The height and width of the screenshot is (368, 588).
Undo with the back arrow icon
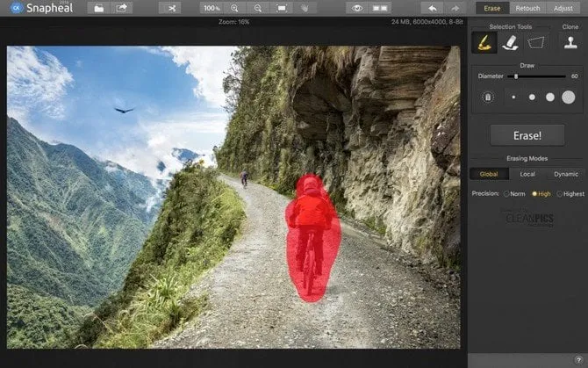tap(432, 8)
